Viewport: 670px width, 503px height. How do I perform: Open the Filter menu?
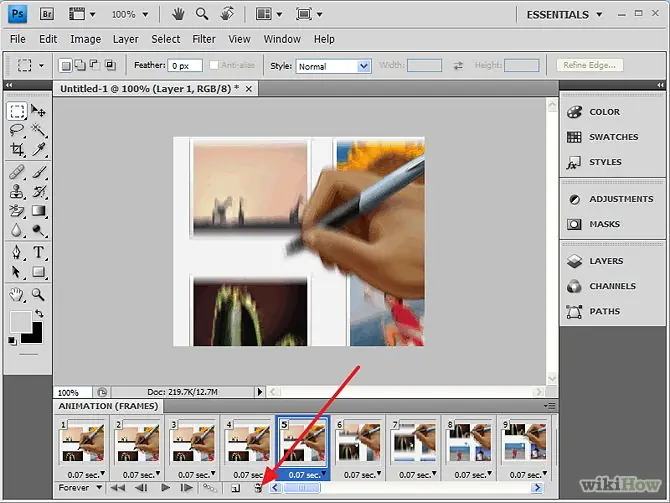click(204, 39)
